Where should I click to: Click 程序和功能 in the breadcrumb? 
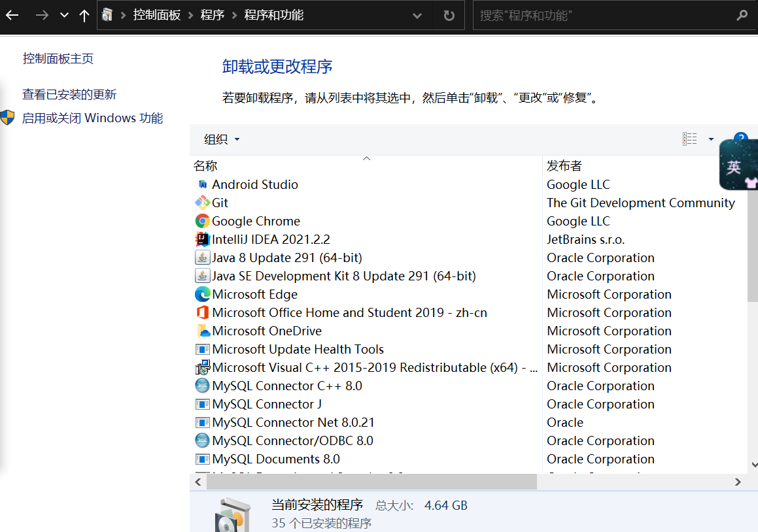point(274,16)
